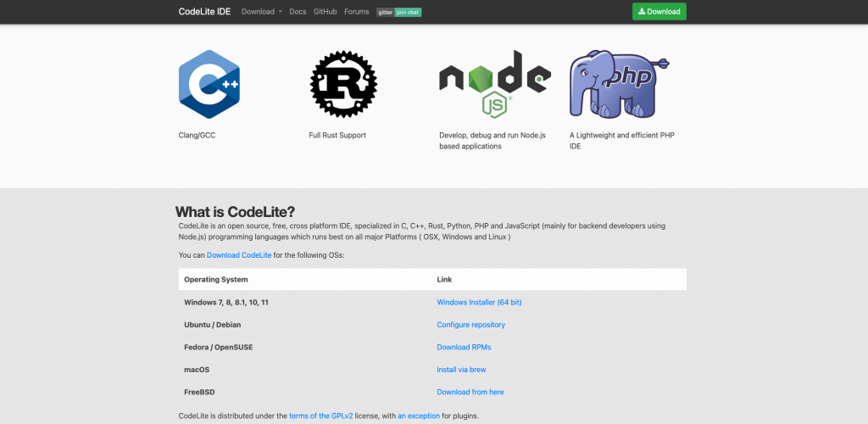This screenshot has width=868, height=424.
Task: Click the PHP elephant logo
Action: [620, 84]
